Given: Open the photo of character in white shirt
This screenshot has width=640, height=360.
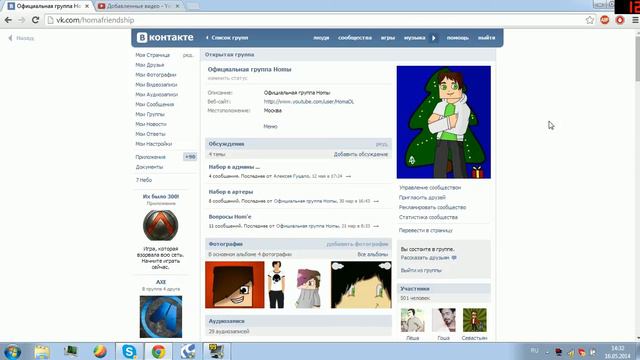Looking at the screenshot, I should pyautogui.click(x=276, y=285).
